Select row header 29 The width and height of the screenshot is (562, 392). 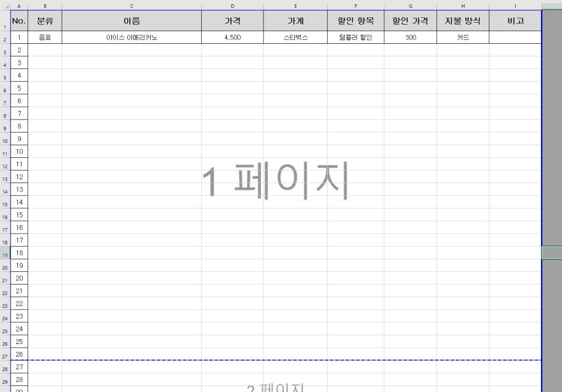tap(5, 380)
